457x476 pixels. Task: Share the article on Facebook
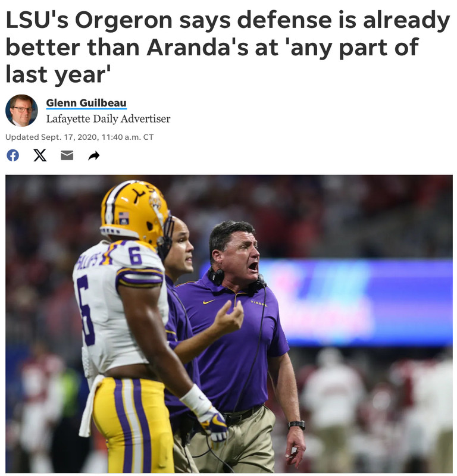12,155
